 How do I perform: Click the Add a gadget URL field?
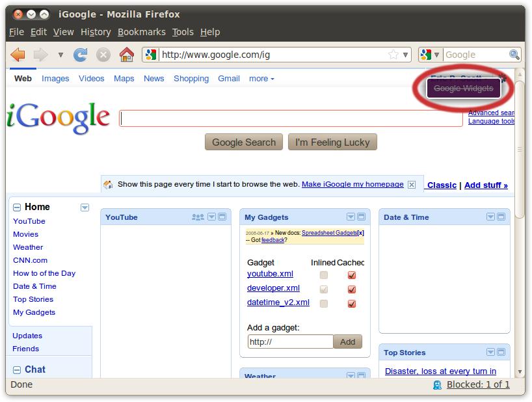click(291, 342)
